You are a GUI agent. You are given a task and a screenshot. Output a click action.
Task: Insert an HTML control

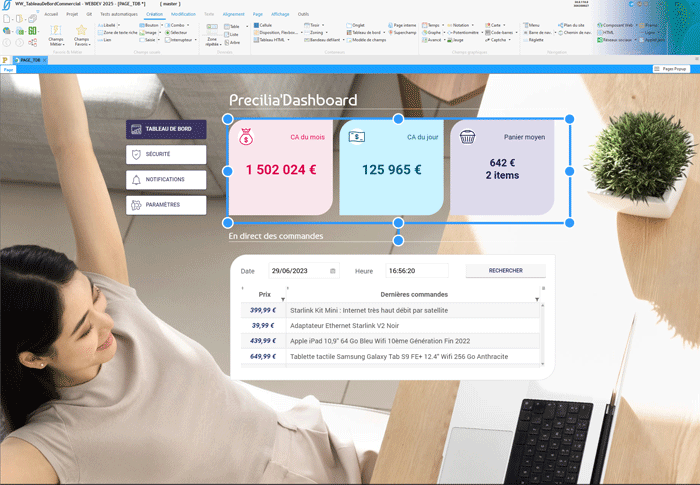pos(605,33)
